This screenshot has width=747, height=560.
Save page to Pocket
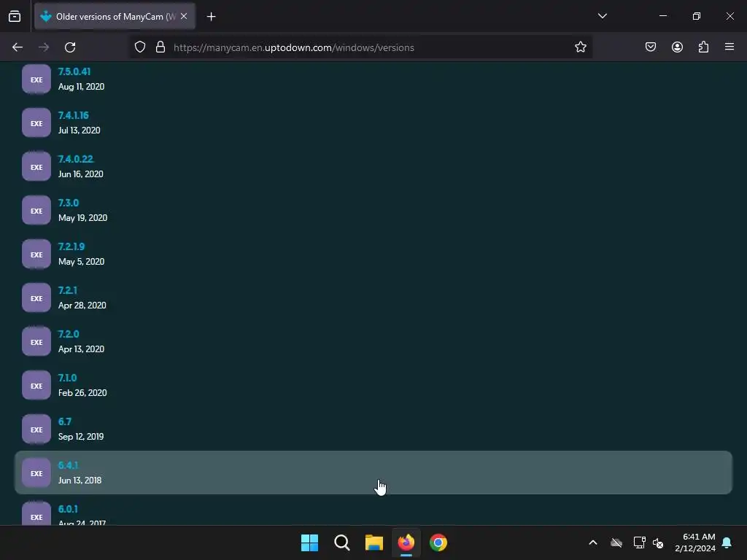pyautogui.click(x=651, y=47)
